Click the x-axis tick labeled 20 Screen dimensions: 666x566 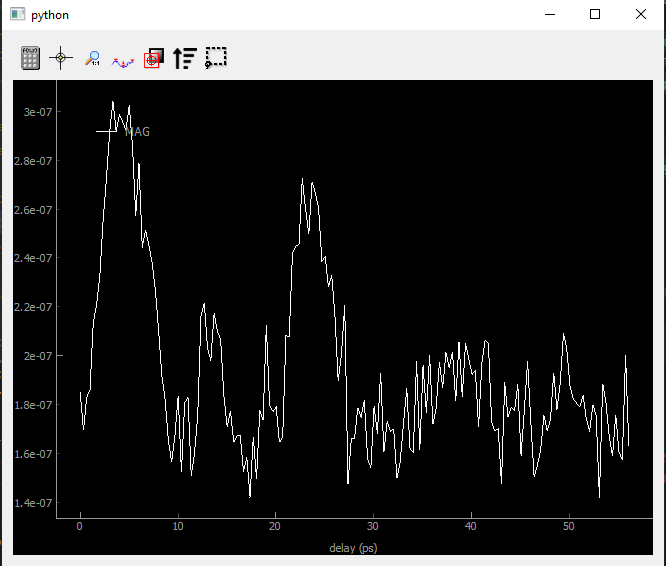point(275,527)
